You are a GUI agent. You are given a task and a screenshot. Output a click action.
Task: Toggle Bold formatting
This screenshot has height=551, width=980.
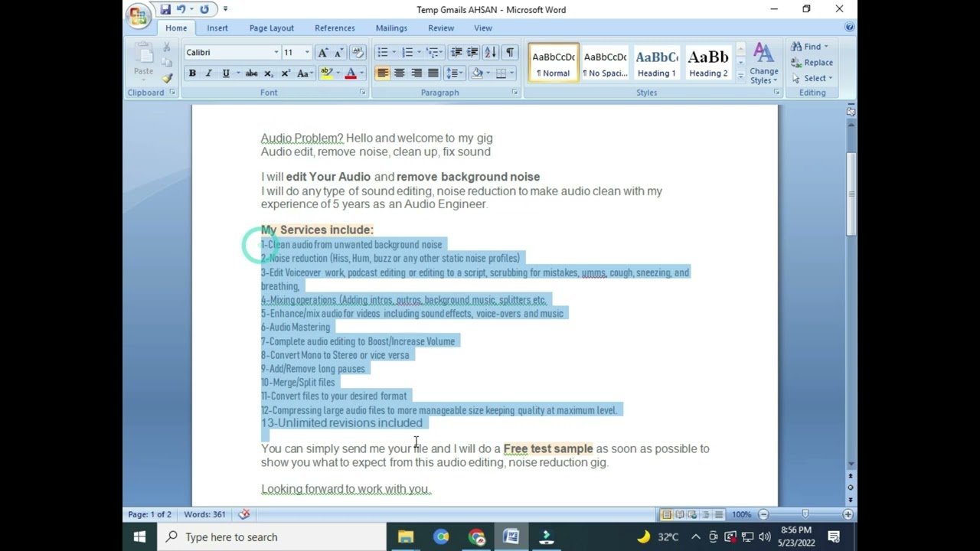(x=192, y=73)
